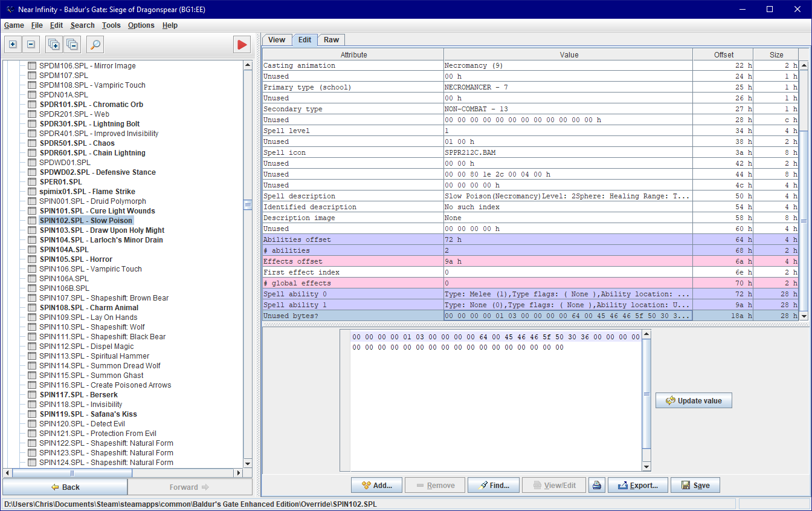The width and height of the screenshot is (812, 511).
Task: Open the Tools menu
Action: [111, 25]
